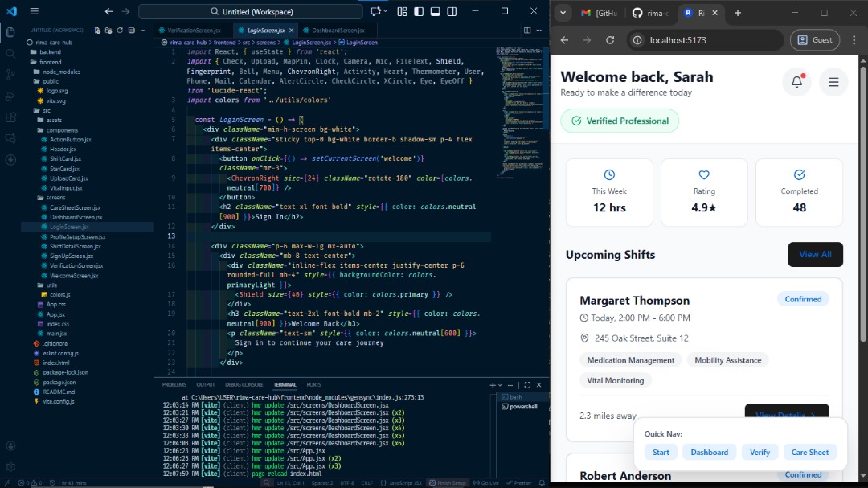Toggle the primary sidebar layout control
This screenshot has width=868, height=488.
(x=419, y=11)
